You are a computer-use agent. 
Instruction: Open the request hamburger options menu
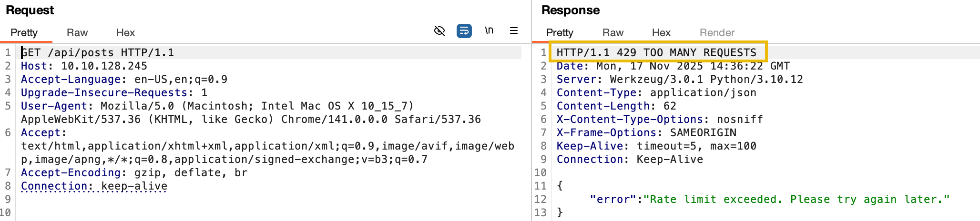(514, 30)
